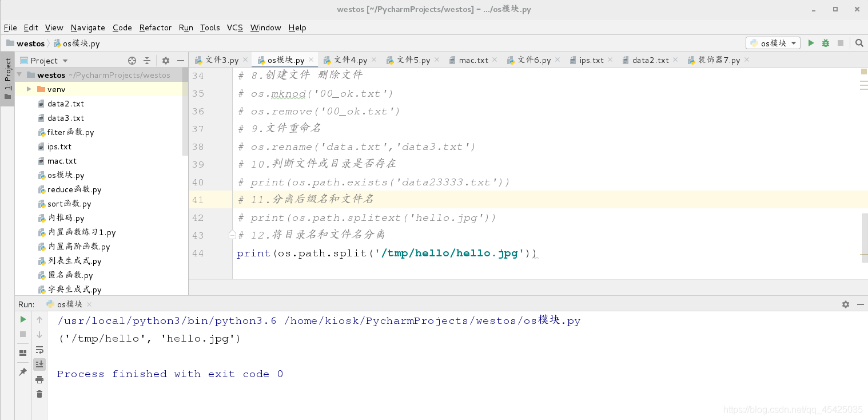Open the Code menu
This screenshot has height=420, width=868.
tap(122, 27)
